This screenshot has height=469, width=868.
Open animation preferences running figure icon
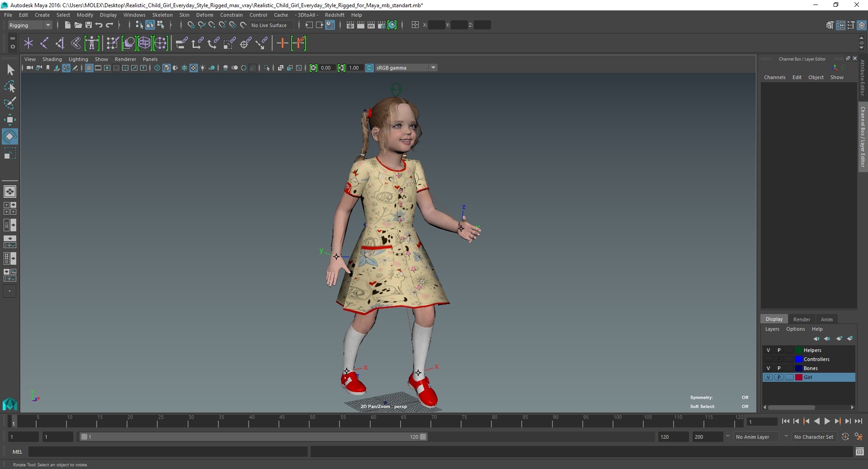(859, 437)
